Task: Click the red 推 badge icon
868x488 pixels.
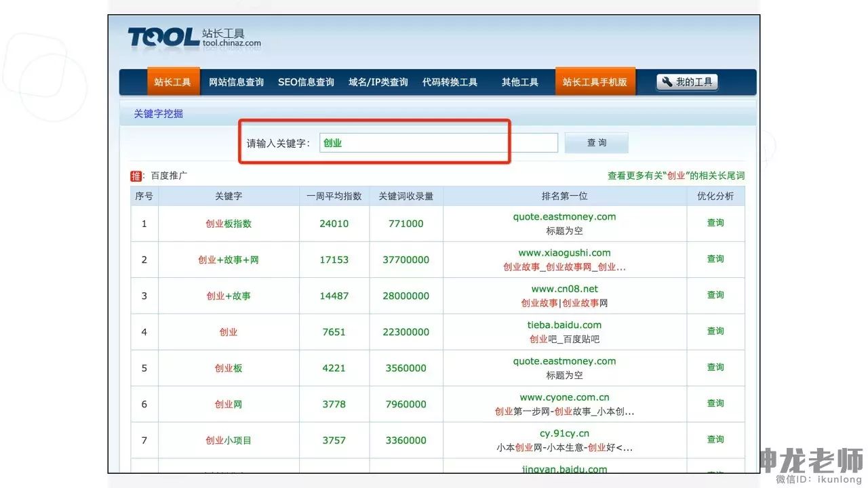Action: 136,176
